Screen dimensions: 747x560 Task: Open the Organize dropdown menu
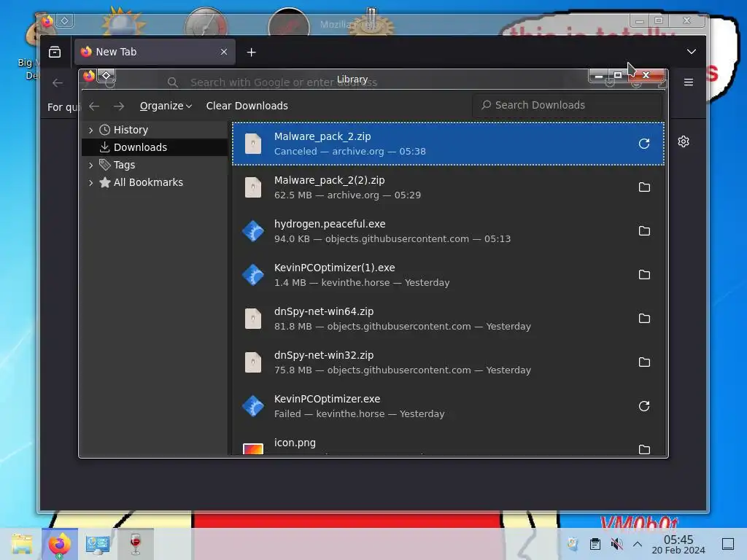pyautogui.click(x=166, y=106)
